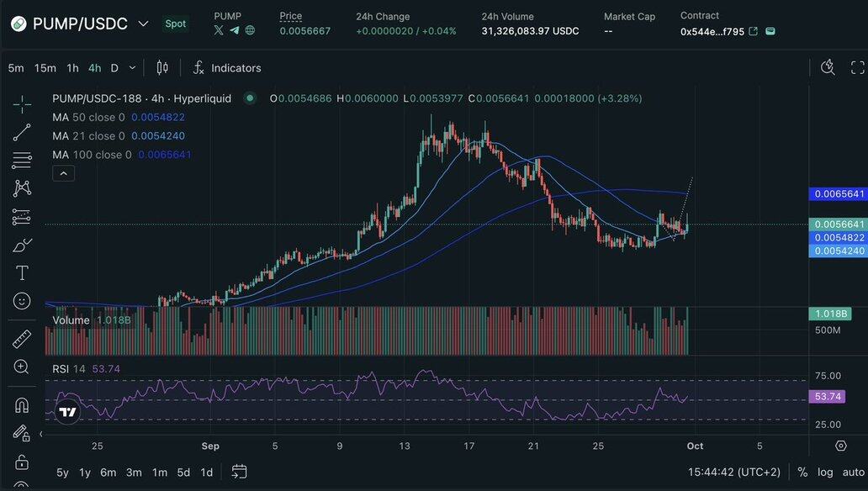The width and height of the screenshot is (868, 491).
Task: Select the ruler measure tool
Action: point(22,339)
